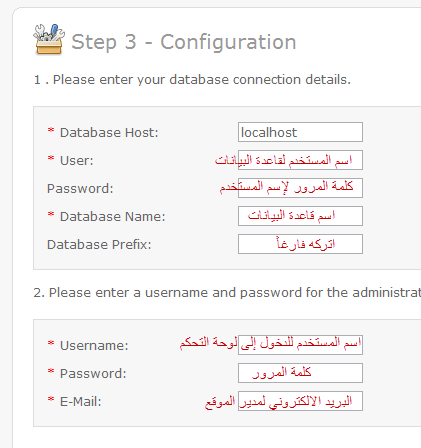Click the Password field under database details
Image resolution: width=421 pixels, height=448 pixels.
tap(300, 188)
